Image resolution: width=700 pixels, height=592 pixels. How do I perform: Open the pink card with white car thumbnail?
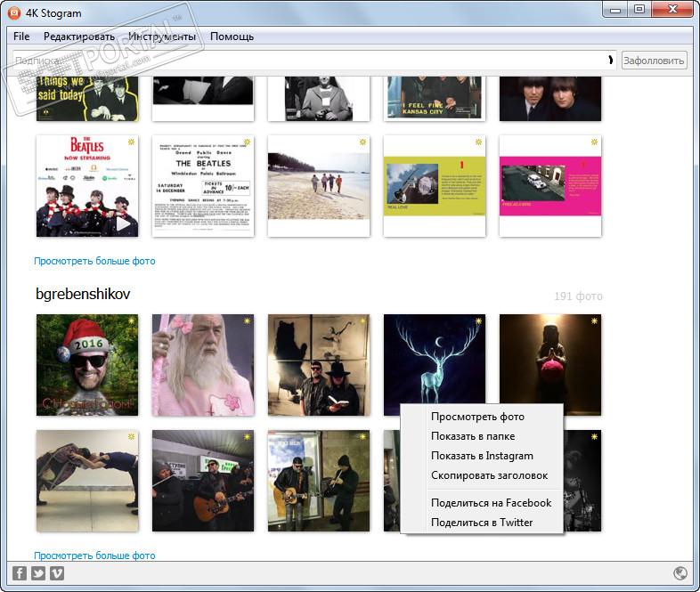pos(550,186)
